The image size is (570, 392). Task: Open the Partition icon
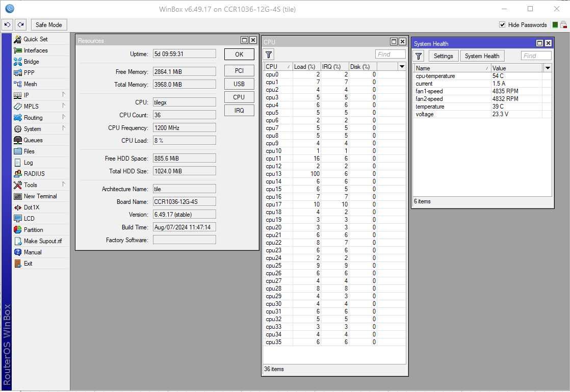click(17, 230)
